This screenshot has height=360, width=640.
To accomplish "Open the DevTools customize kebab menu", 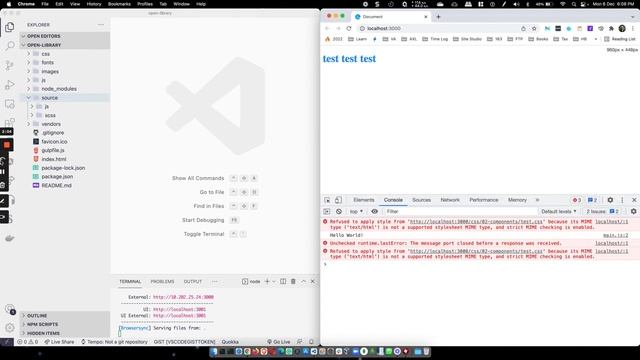I will tap(622, 200).
